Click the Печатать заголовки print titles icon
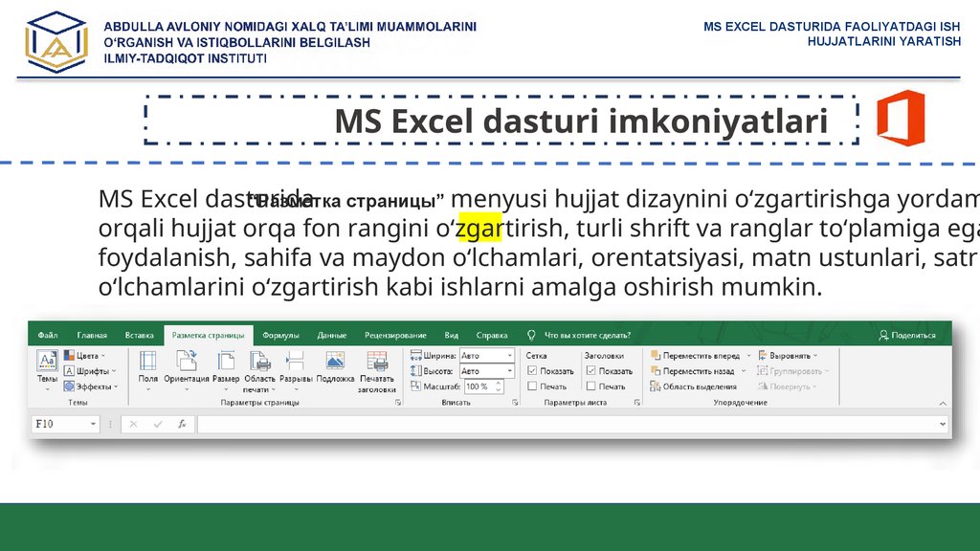980x551 pixels. pyautogui.click(x=377, y=361)
